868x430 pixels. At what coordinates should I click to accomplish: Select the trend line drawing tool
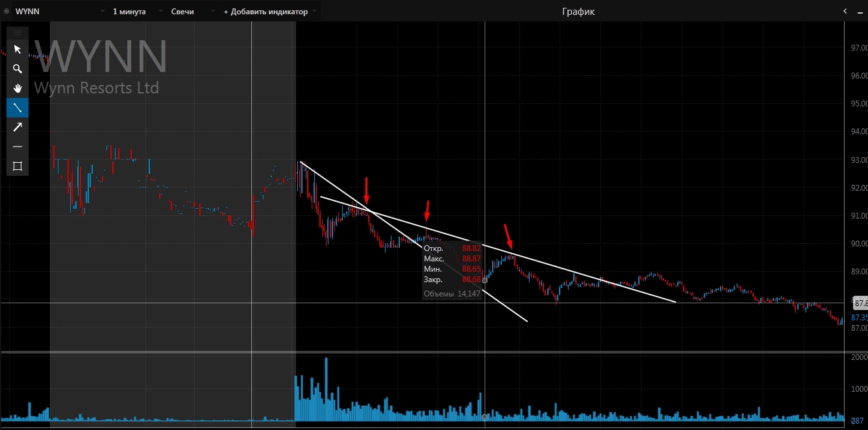18,108
